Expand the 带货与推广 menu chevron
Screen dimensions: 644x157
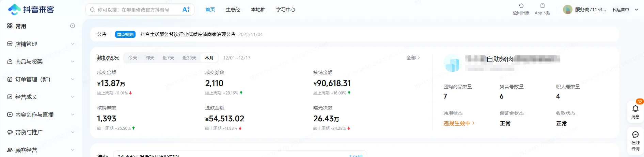click(73, 132)
